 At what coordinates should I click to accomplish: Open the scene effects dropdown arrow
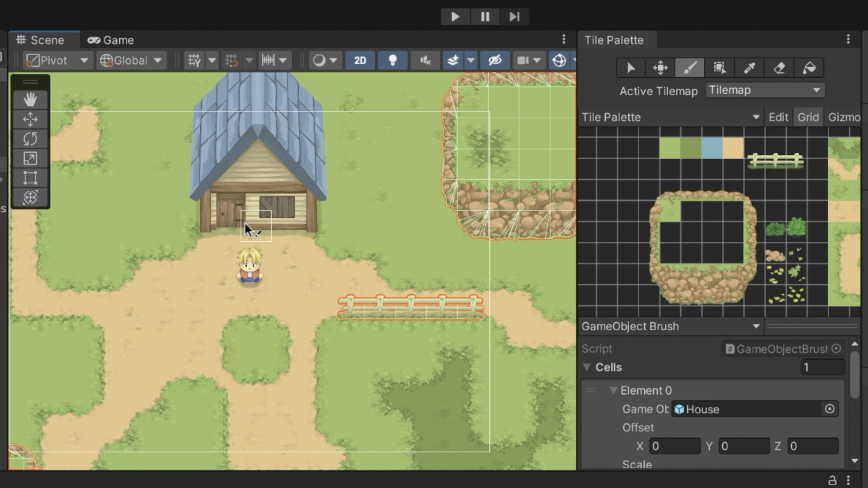pos(471,60)
